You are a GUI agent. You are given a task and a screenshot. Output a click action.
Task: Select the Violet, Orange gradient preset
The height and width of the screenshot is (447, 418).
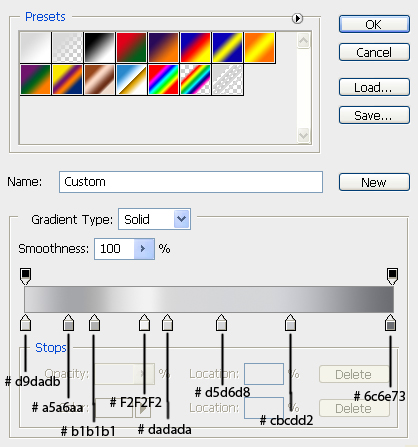coord(163,47)
